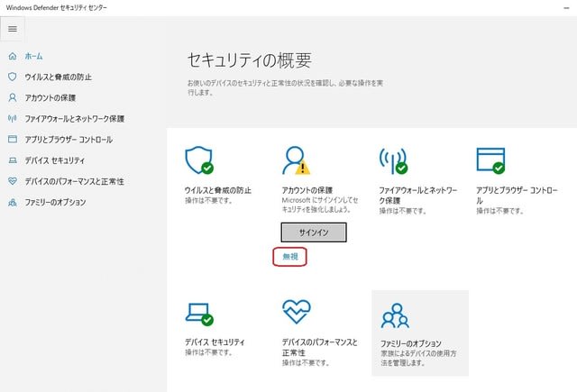Click the Microsoft にサインインして description text

click(320, 205)
